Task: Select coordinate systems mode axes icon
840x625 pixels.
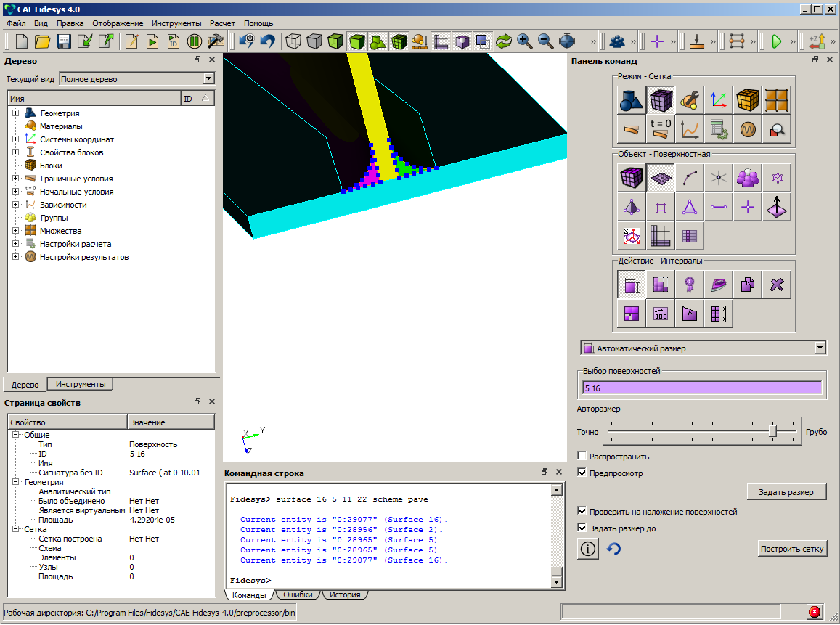Action: pos(719,100)
